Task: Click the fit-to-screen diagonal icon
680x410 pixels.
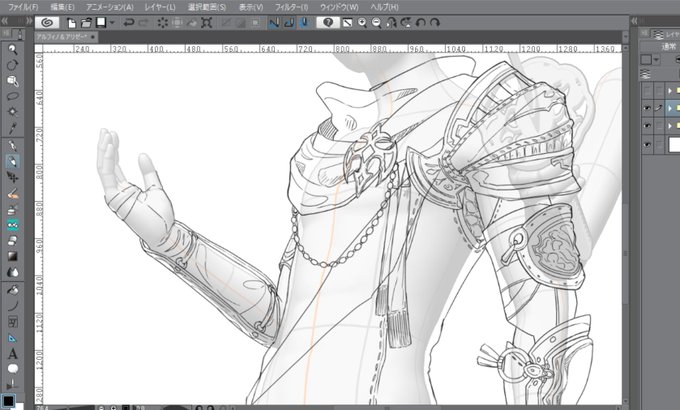Action: pos(347,23)
